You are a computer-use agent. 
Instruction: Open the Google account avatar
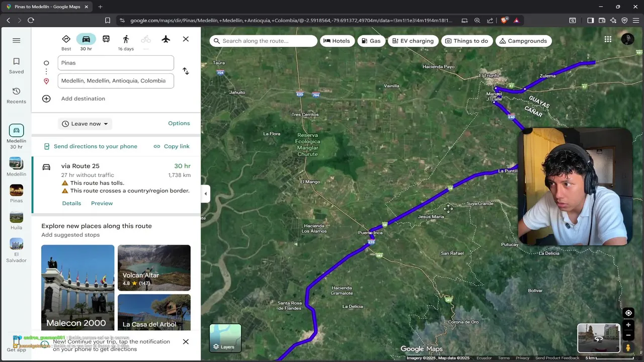coord(627,39)
